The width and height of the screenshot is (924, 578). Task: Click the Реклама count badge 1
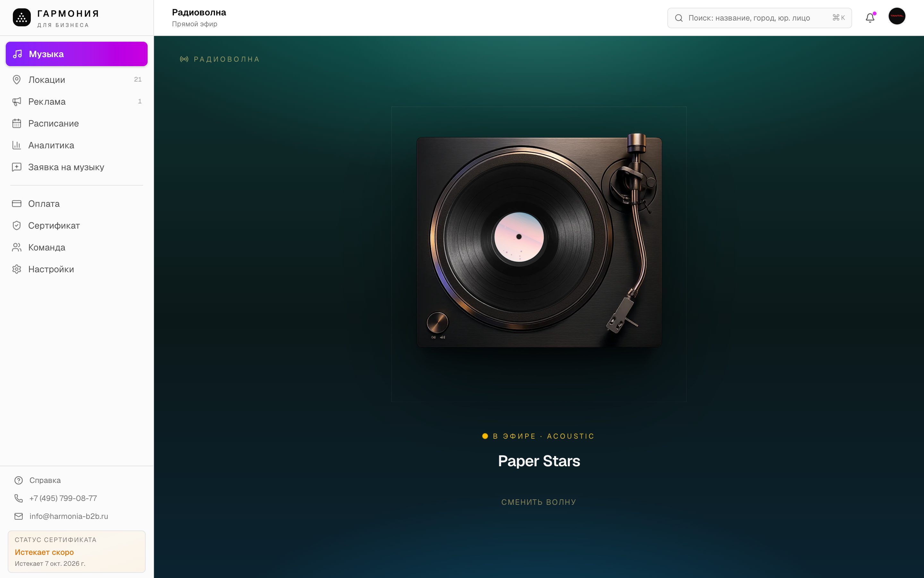140,101
